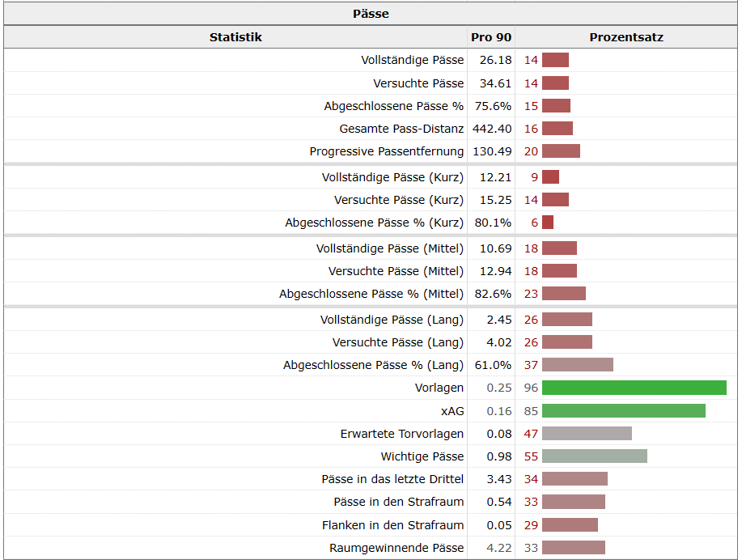The image size is (742, 560).
Task: Select Pässe in das letzte Drittel label
Action: coord(392,480)
